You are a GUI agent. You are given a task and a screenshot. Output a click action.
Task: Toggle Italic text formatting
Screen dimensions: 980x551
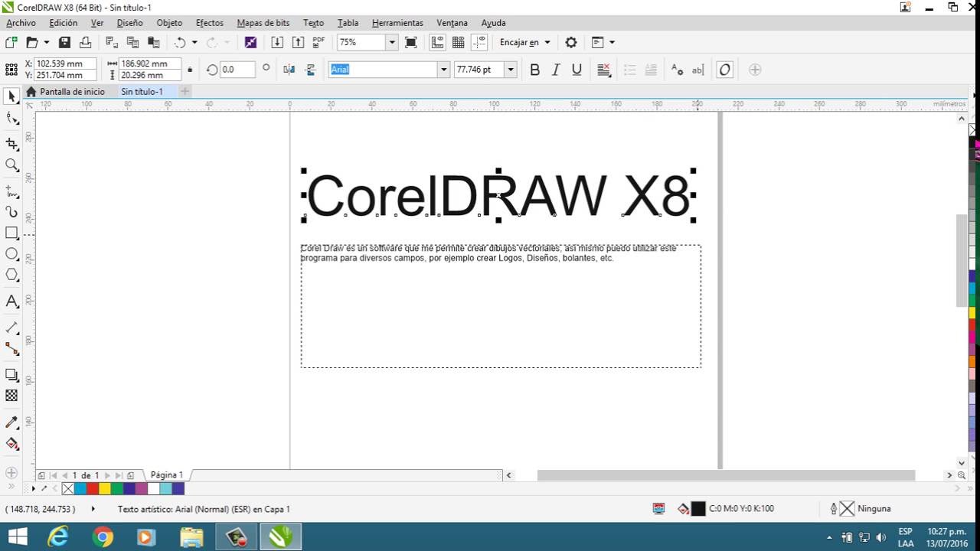point(556,70)
